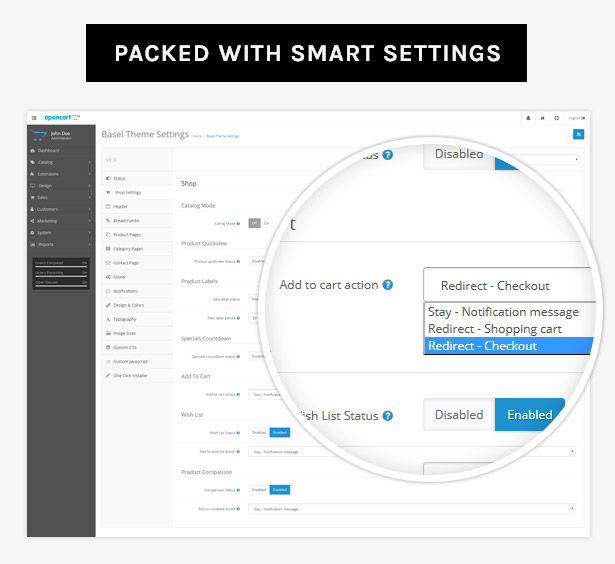Click Basel Theme Settings breadcrumb link
Viewport: 615px width, 564px height.
(x=223, y=136)
